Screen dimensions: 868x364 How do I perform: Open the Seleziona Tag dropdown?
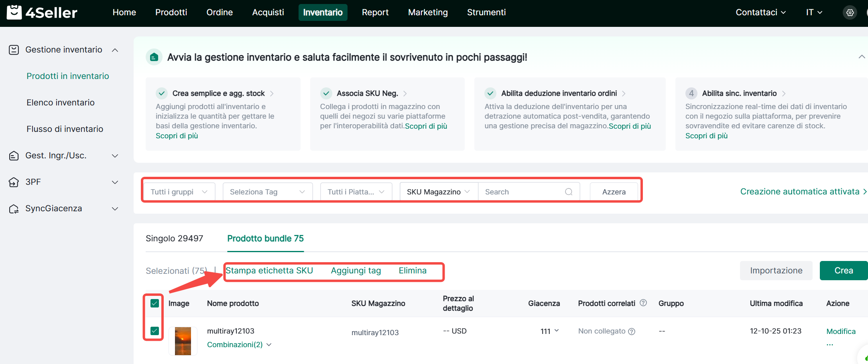point(267,192)
